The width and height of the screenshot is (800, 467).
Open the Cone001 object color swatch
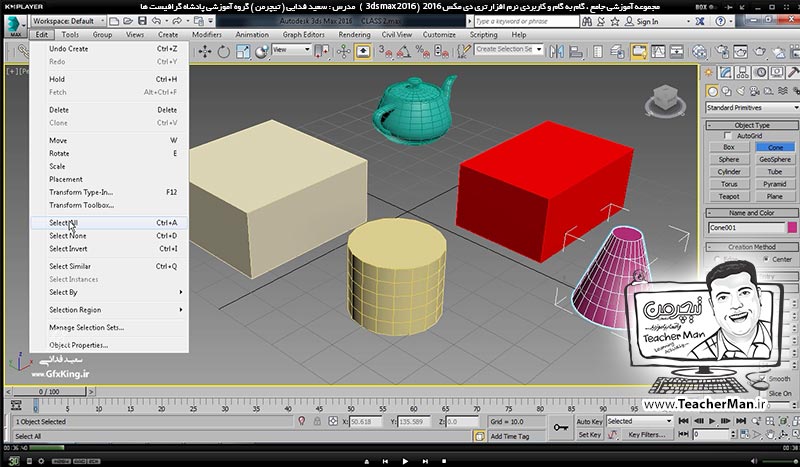[792, 228]
